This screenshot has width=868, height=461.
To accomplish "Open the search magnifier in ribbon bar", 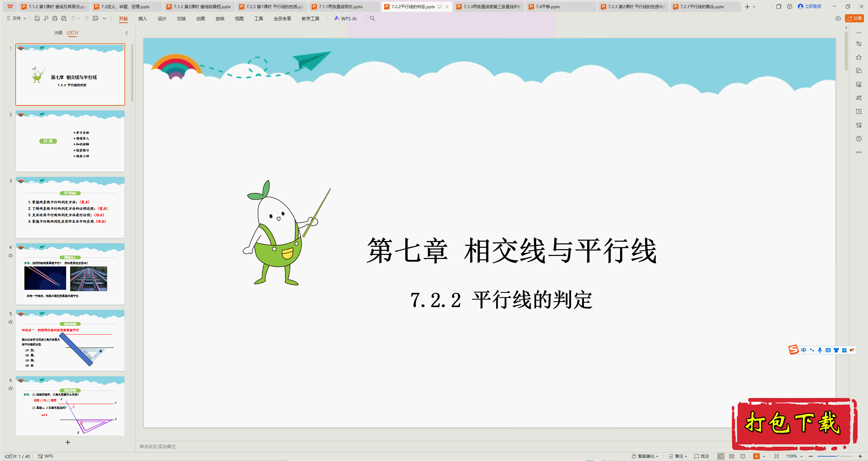I will [372, 18].
